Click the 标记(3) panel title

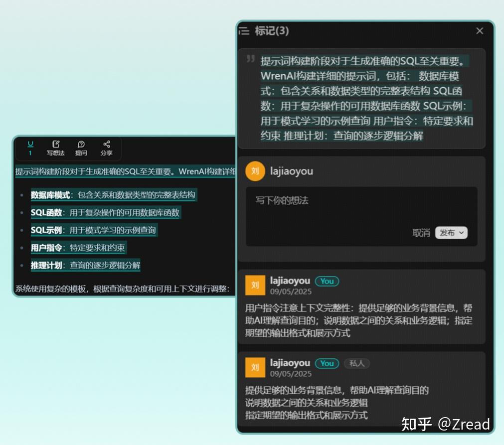tap(272, 31)
